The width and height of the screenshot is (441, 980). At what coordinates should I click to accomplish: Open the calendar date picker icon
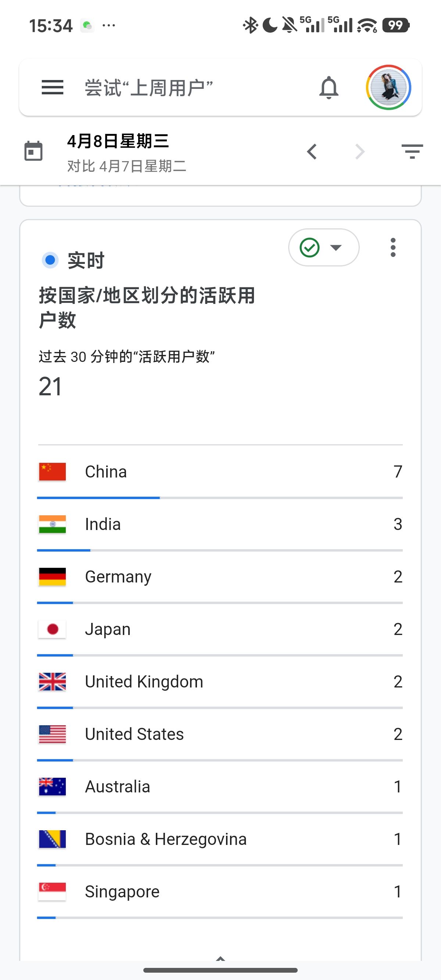[x=33, y=151]
